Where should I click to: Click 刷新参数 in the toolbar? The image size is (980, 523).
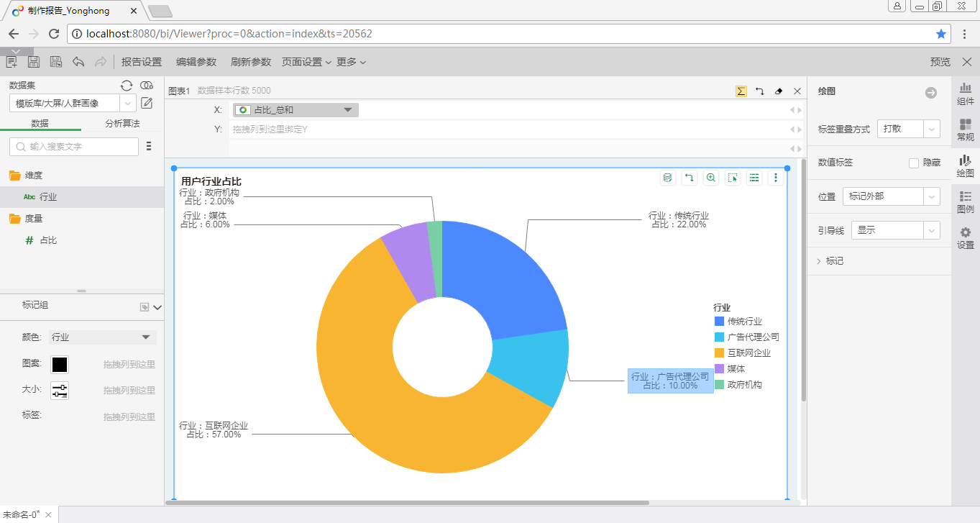pos(251,62)
